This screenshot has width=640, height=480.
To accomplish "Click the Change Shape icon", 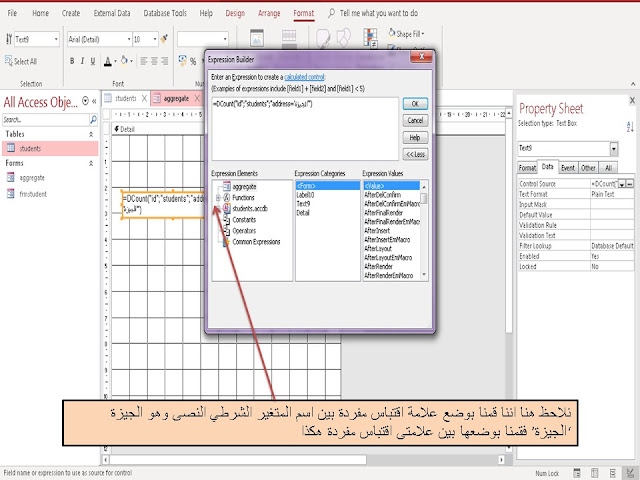I will coord(344,38).
